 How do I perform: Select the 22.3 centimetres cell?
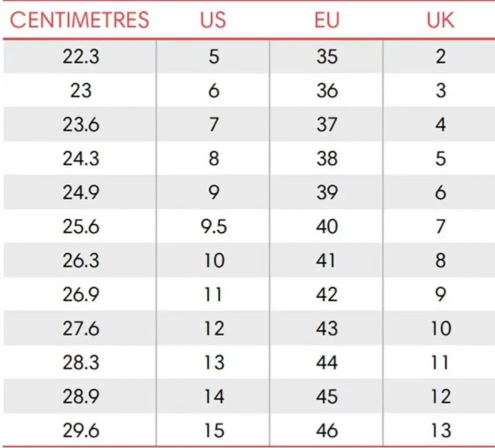[81, 57]
